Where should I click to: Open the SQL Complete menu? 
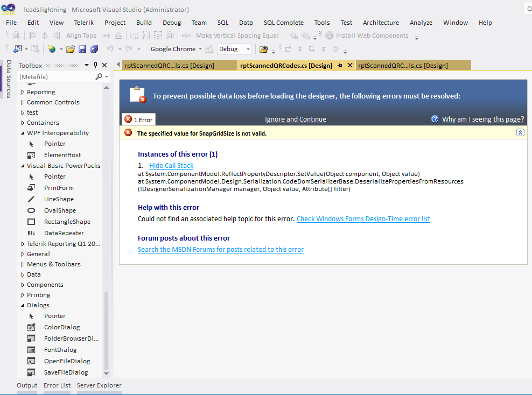(283, 23)
